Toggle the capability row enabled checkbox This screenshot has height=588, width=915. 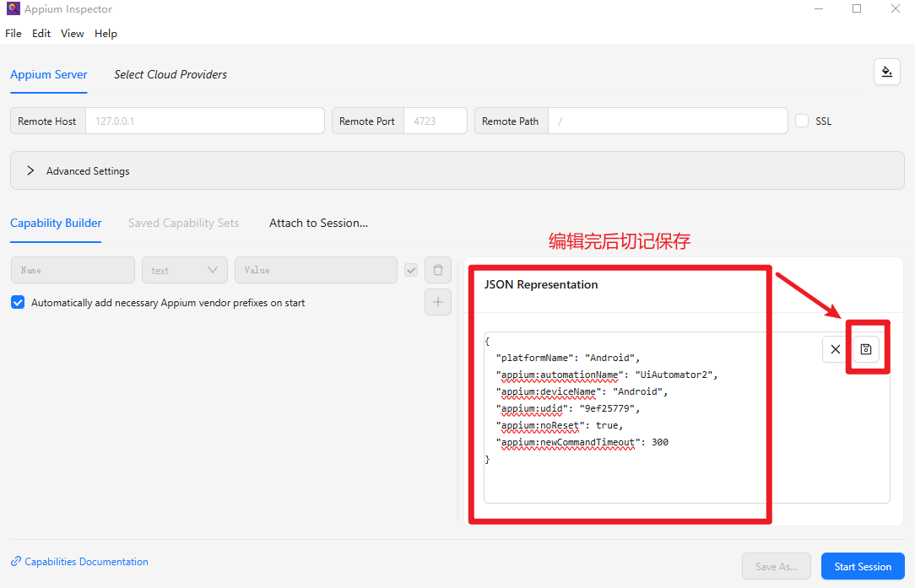pos(411,270)
